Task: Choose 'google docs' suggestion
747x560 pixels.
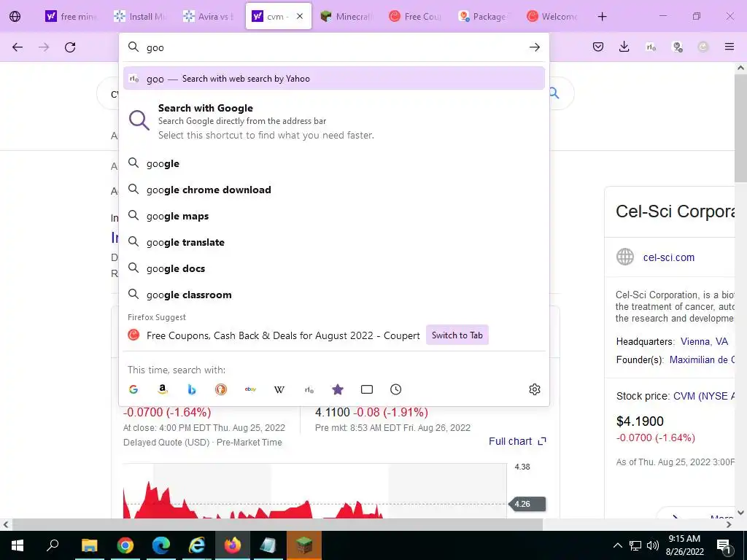Action: tap(334, 268)
